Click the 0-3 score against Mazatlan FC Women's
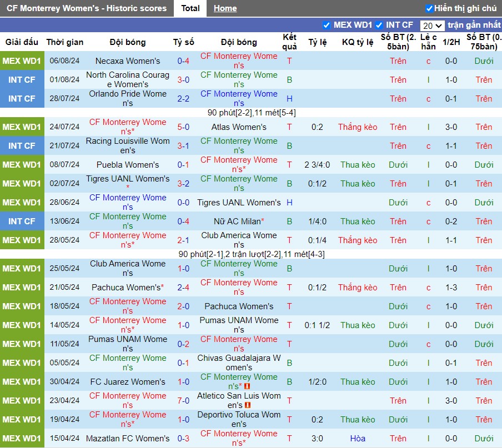Image resolution: width=502 pixels, height=448 pixels. click(183, 439)
